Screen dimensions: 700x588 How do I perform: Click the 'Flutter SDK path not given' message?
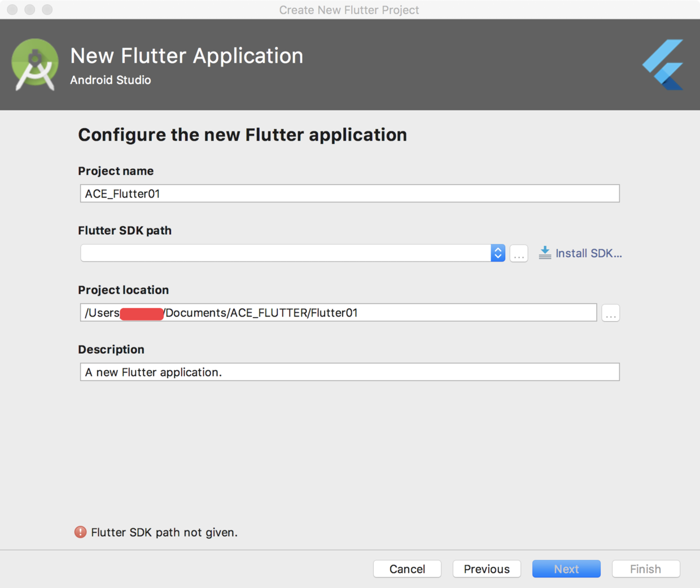point(164,532)
